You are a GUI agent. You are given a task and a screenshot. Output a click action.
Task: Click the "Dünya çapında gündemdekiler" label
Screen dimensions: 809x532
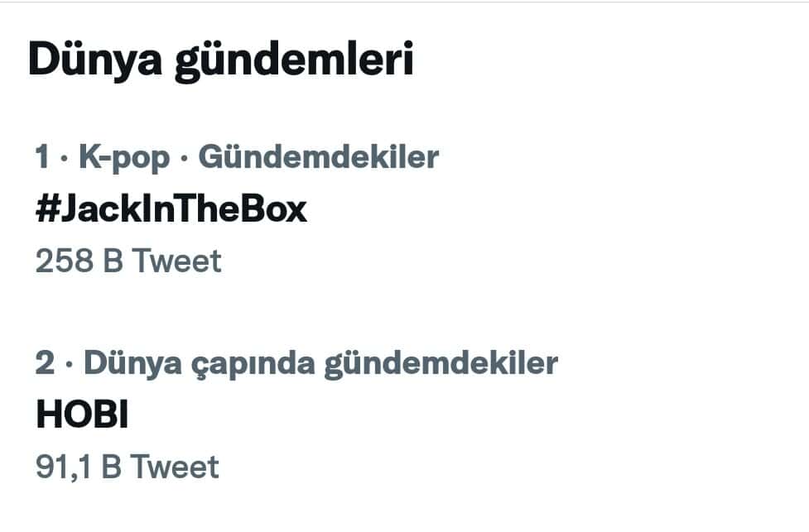pos(320,363)
